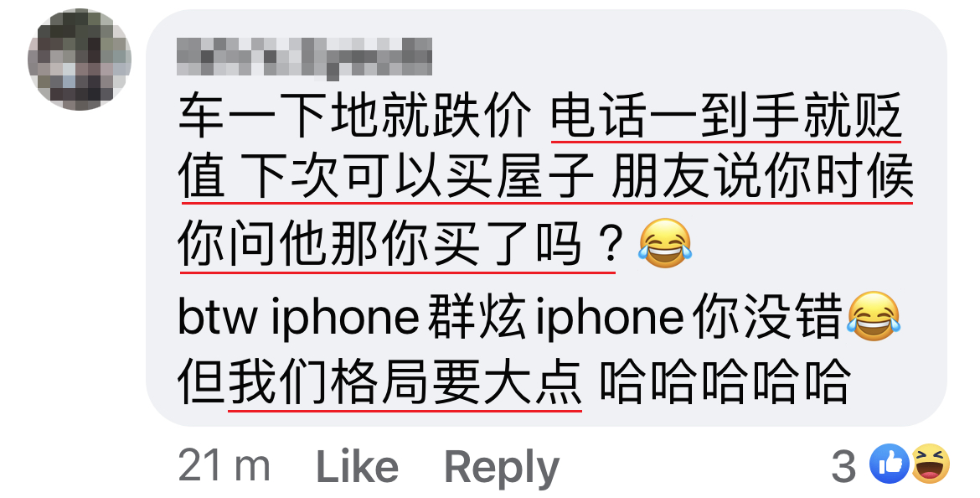
Task: Click the crying-laughing emoji after 你买了吗？
Action: [x=665, y=244]
